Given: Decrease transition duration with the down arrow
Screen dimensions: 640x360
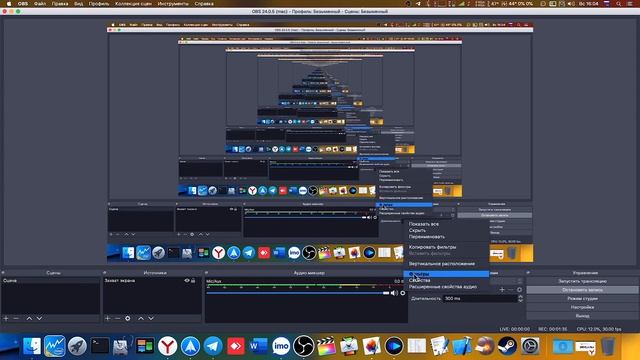Looking at the screenshot, I should (x=520, y=300).
